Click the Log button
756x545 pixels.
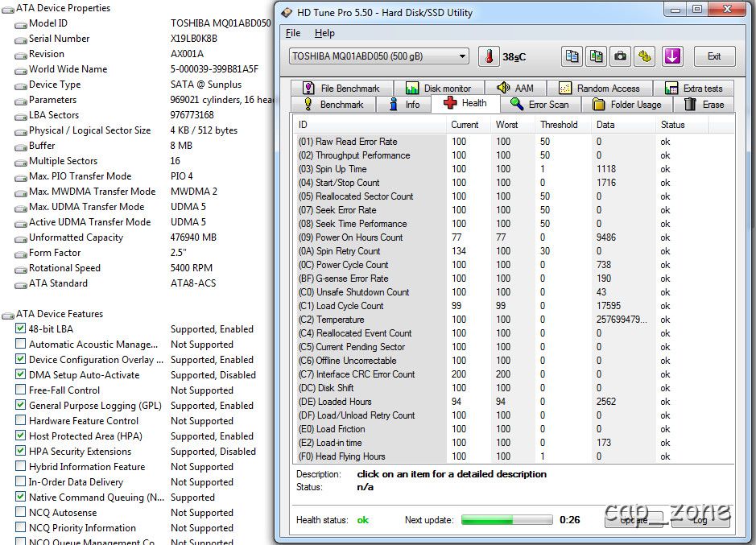pyautogui.click(x=700, y=520)
